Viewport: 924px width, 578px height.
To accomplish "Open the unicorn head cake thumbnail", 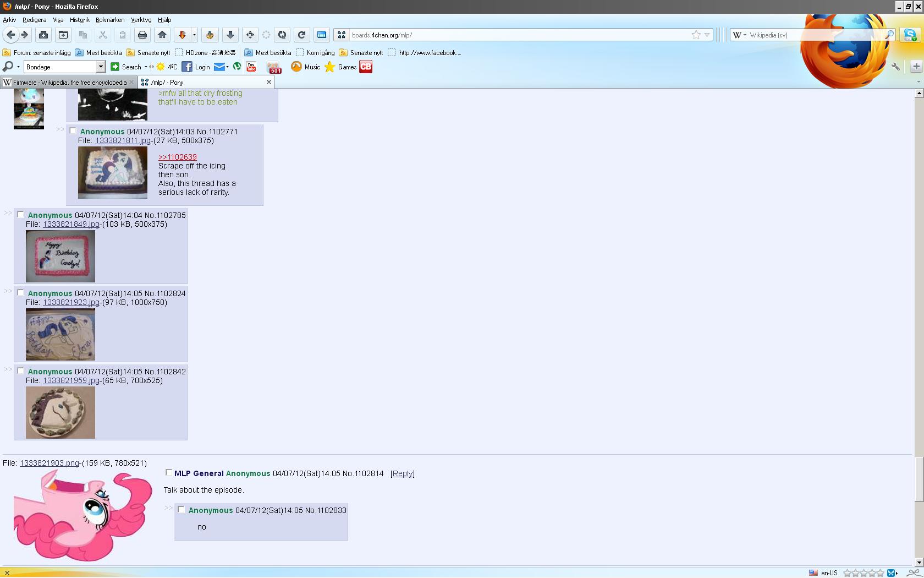I will (x=61, y=412).
